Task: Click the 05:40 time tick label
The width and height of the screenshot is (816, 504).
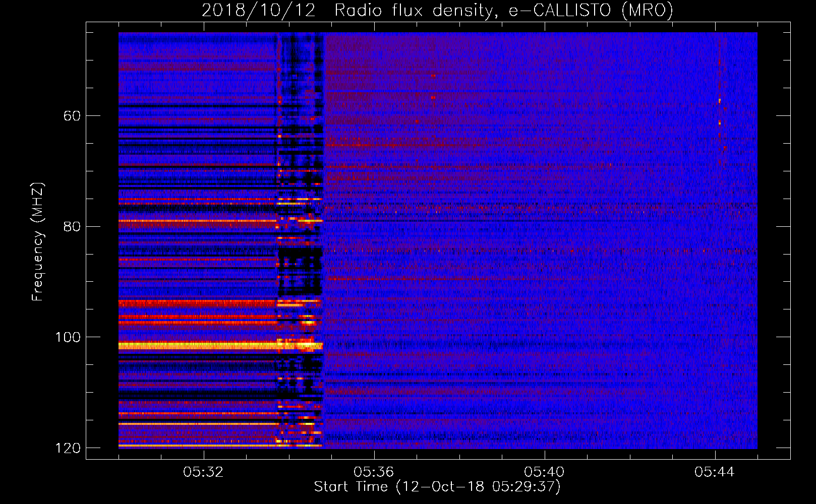Action: (544, 472)
